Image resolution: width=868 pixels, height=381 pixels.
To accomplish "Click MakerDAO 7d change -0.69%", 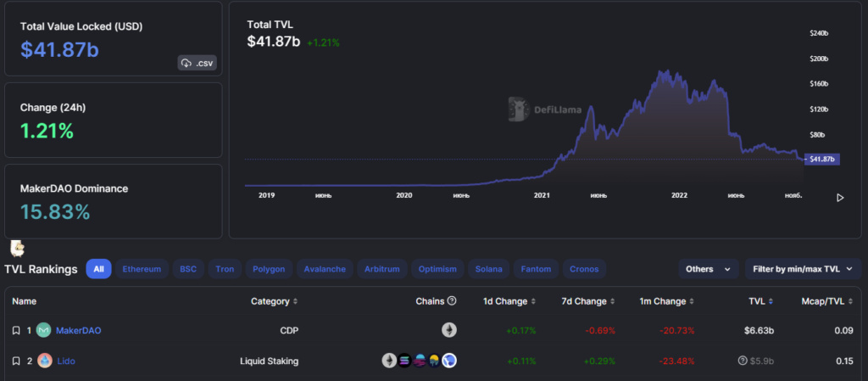I will (x=601, y=331).
